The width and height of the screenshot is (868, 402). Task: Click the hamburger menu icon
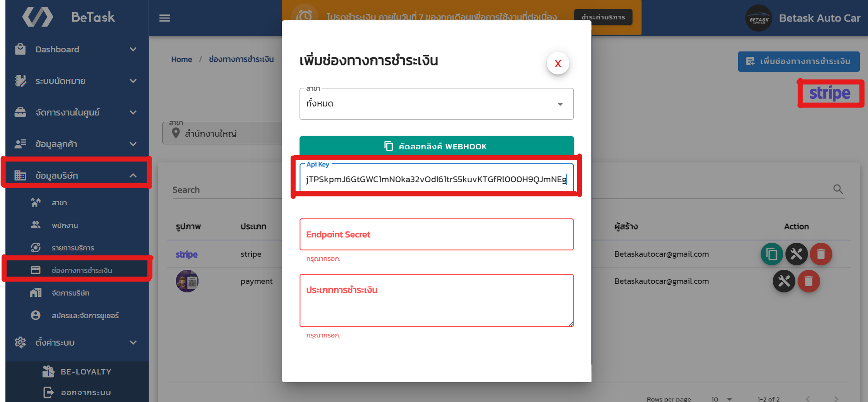click(x=165, y=18)
